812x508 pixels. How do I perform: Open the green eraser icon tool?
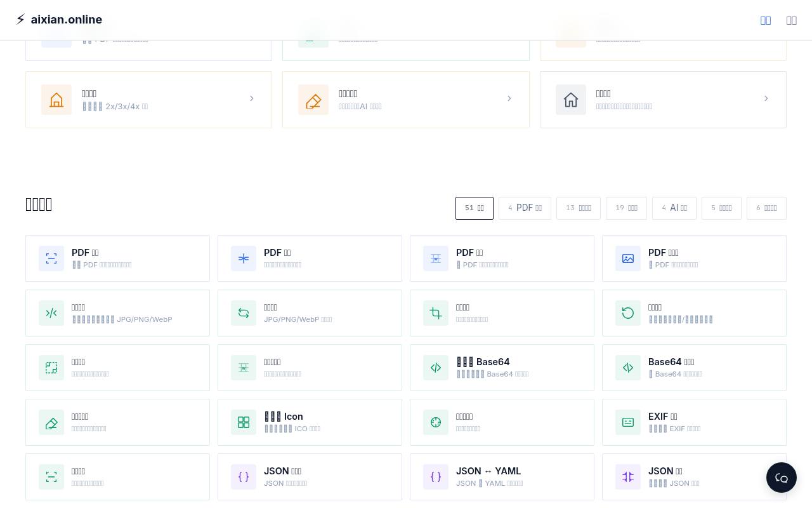coord(117,422)
